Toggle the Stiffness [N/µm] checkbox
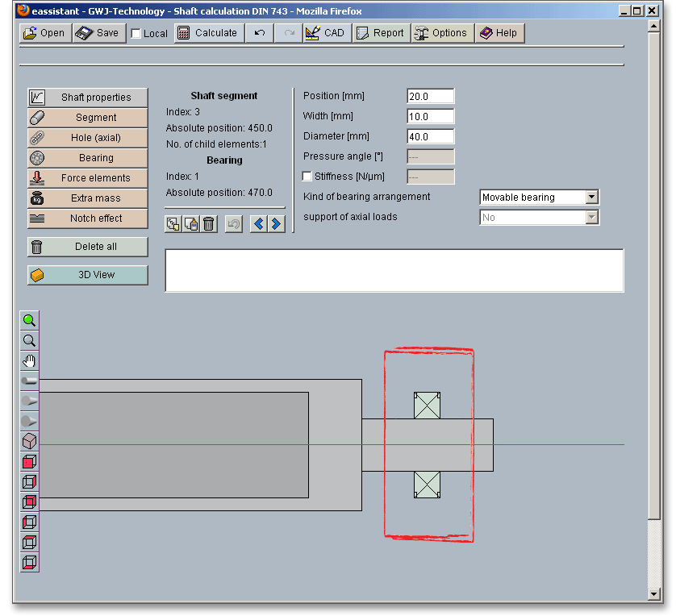Image resolution: width=676 pixels, height=616 pixels. pos(307,177)
